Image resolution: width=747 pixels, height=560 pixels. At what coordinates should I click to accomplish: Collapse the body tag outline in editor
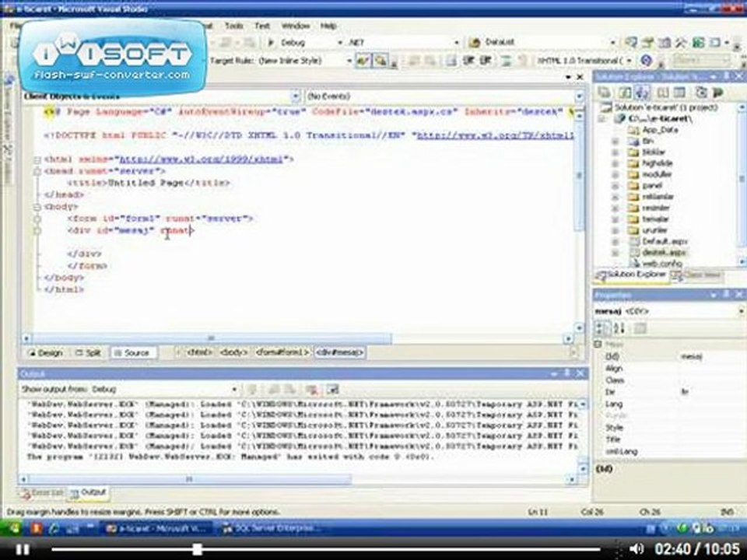[x=37, y=207]
